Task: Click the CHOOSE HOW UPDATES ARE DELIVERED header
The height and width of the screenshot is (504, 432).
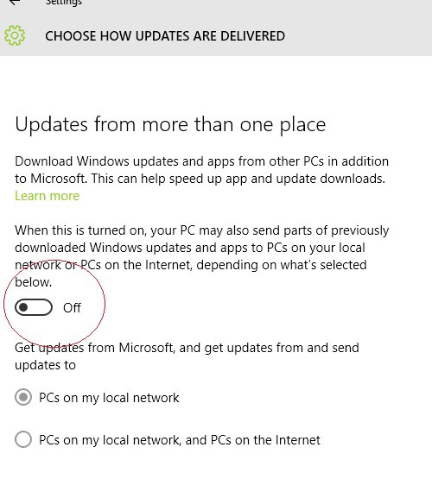Action: coord(165,36)
